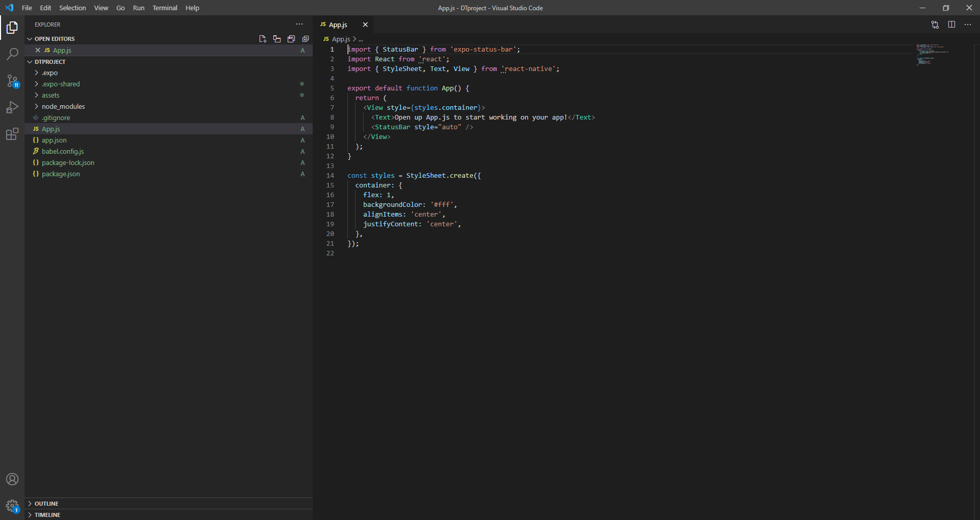Open the Search view in activity bar
The image size is (980, 520).
point(12,54)
